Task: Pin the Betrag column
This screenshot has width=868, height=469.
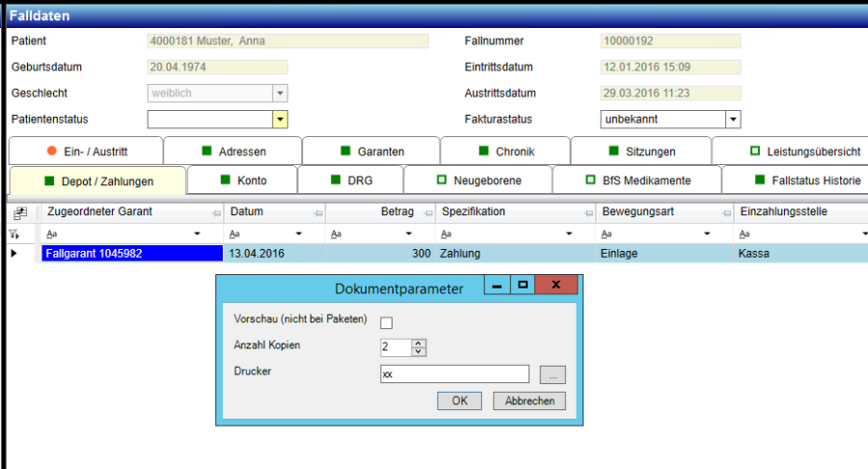Action: coord(428,213)
